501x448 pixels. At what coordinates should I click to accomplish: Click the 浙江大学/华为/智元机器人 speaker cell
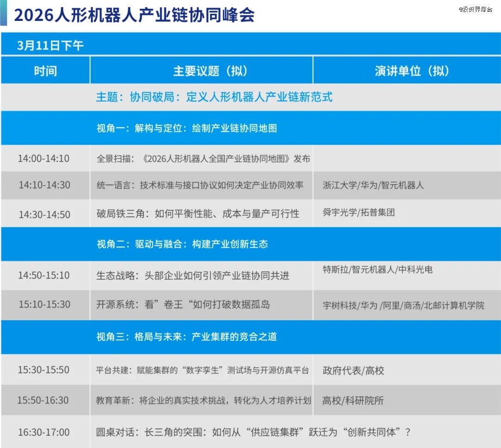tap(373, 185)
